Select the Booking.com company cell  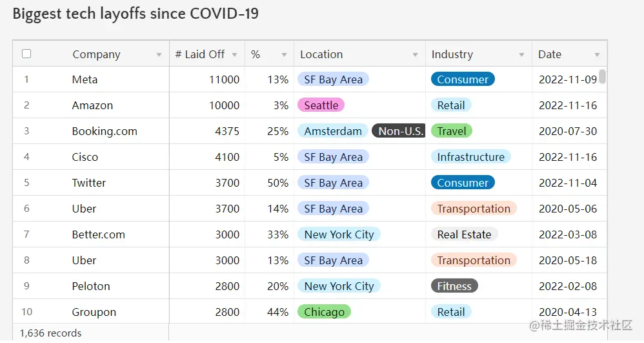[x=105, y=131]
